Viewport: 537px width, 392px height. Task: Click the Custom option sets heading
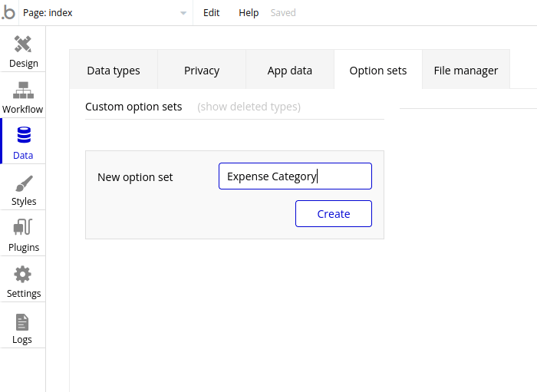pos(133,107)
